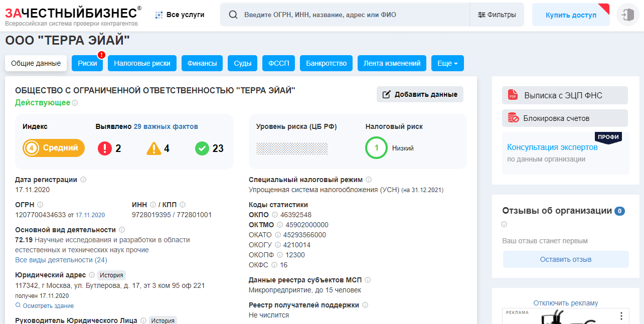Click the login door icon in the top-right corner
Viewport: 644px width, 324px height.
coord(628,14)
